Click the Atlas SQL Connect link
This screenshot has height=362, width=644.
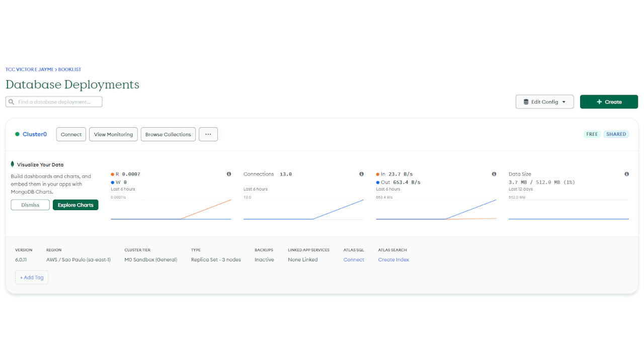354,260
